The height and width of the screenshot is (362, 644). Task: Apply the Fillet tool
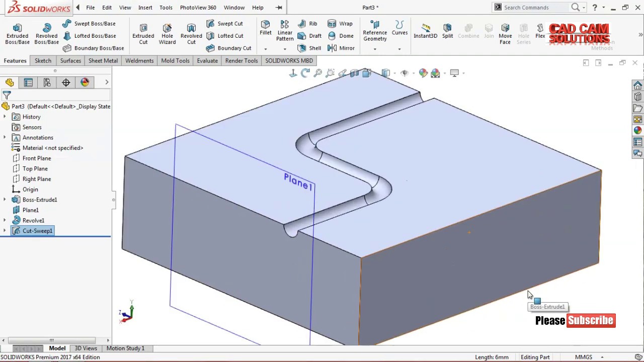(x=266, y=28)
